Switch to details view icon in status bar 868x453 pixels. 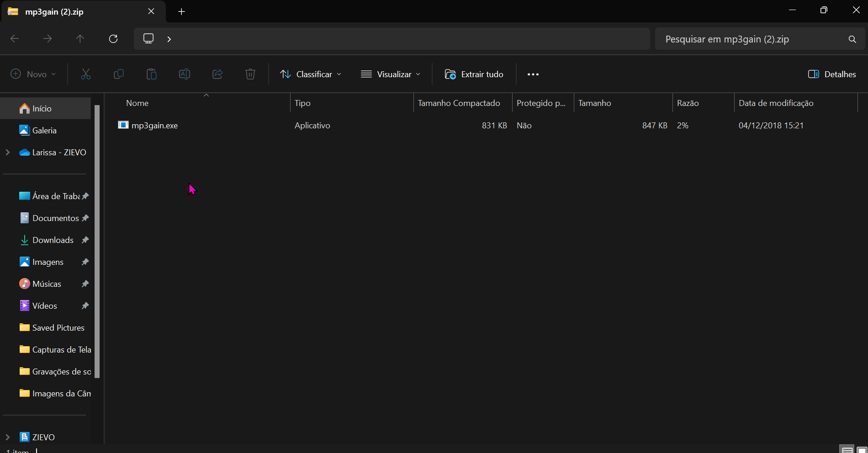point(847,449)
